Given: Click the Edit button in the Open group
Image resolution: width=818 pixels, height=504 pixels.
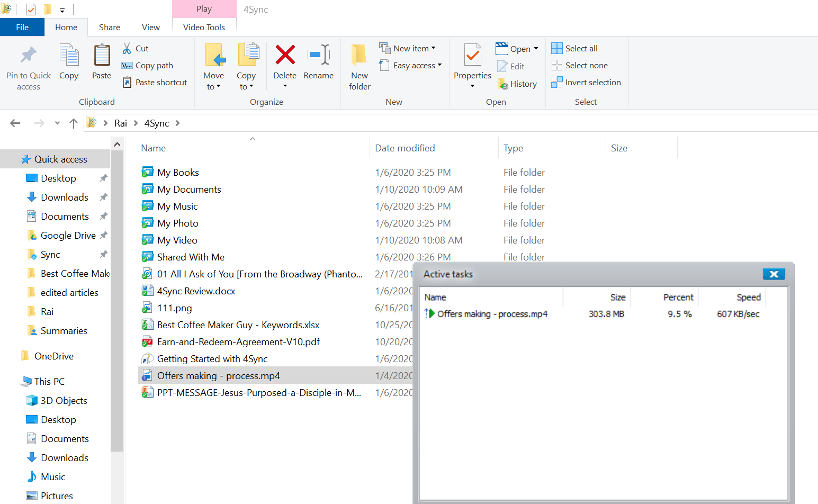Looking at the screenshot, I should (511, 66).
